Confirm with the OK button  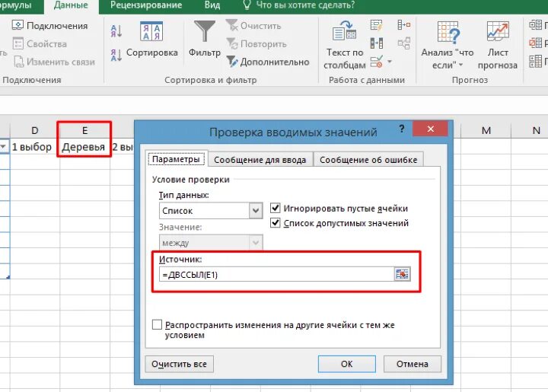point(347,364)
